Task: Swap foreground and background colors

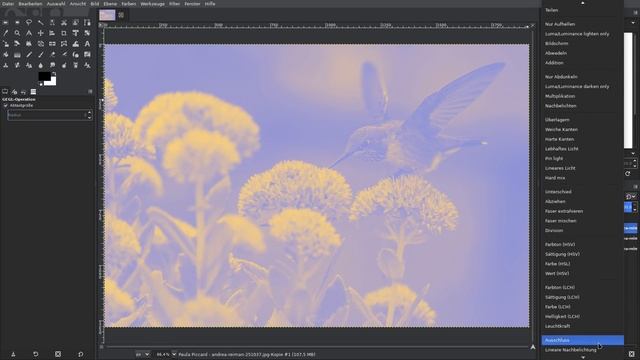Action: point(54,74)
